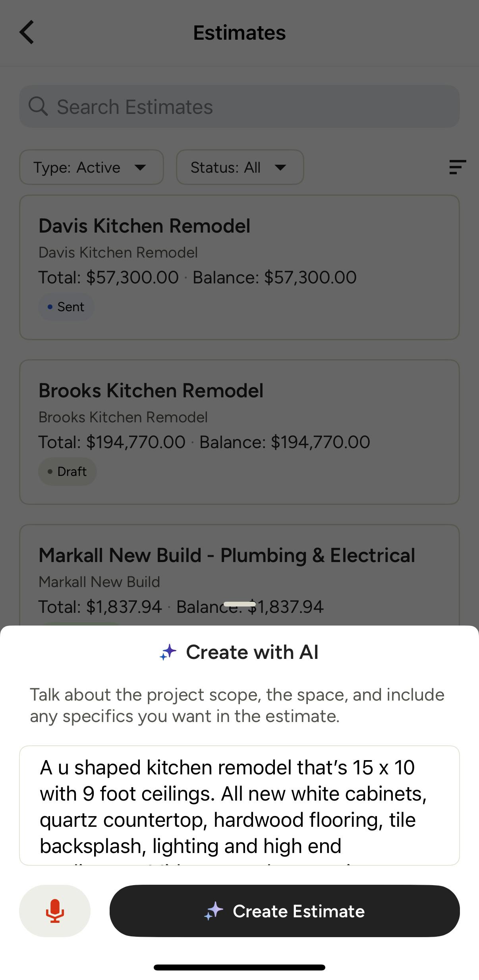Click the sparkle icon beside Create with AI
The image size is (479, 980).
(168, 652)
